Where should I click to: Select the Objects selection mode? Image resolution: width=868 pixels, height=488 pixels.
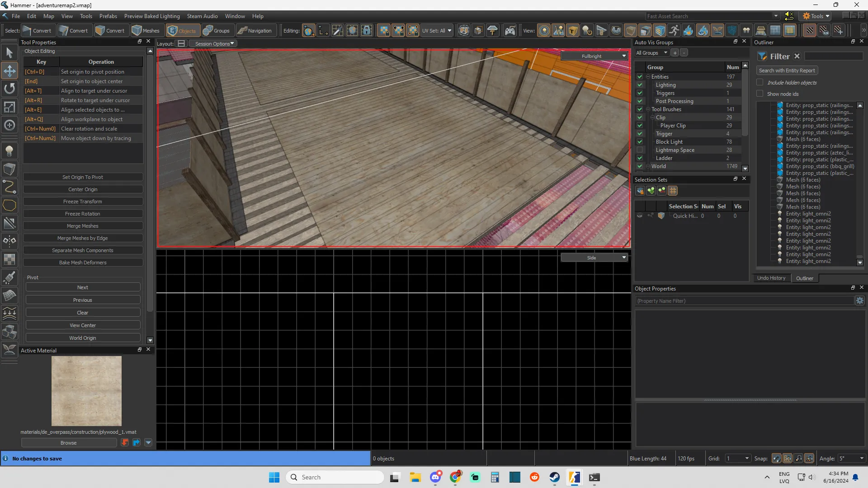point(181,31)
